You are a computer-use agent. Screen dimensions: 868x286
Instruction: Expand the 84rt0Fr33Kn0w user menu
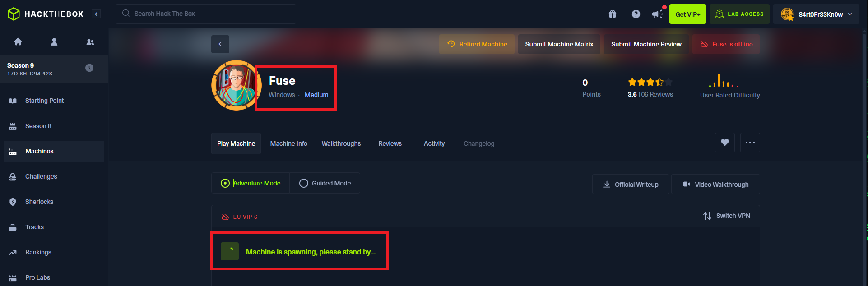click(x=817, y=14)
